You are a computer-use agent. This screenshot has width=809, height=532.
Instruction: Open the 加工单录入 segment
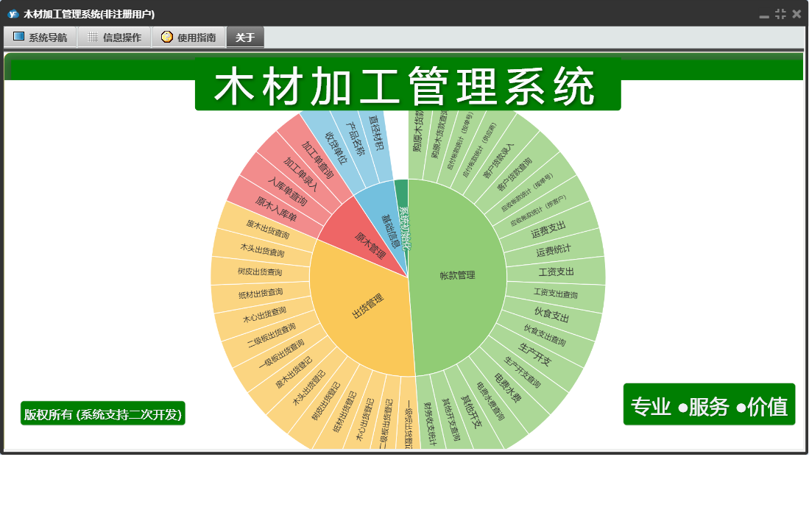coord(300,174)
